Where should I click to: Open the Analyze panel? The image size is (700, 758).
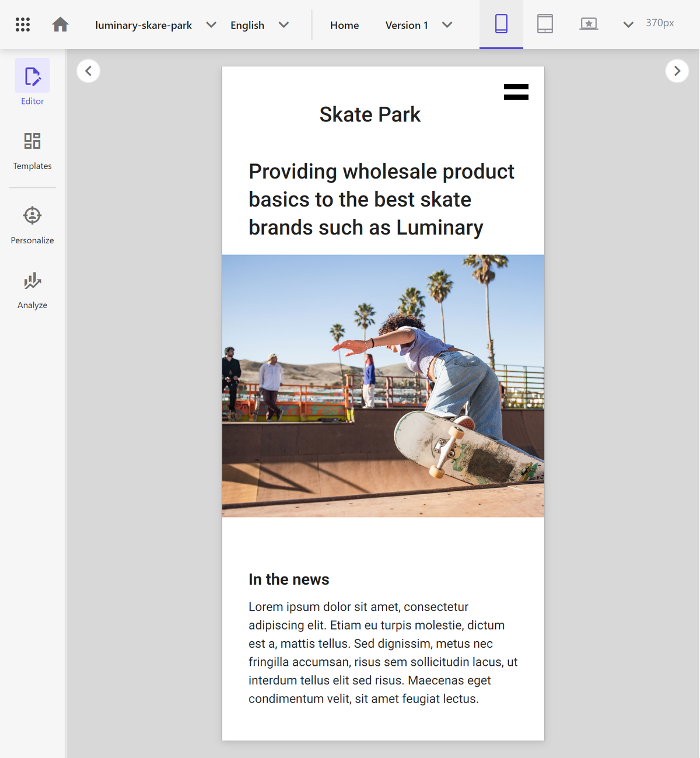pyautogui.click(x=32, y=288)
